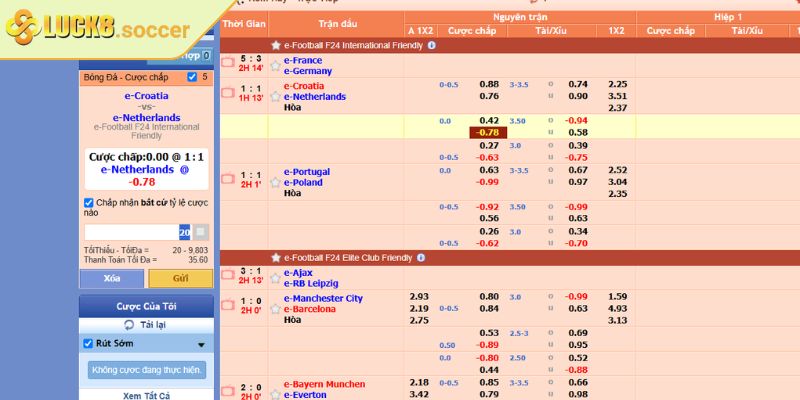
Task: Expand the Rút Sớm dropdown arrow
Action: click(201, 345)
